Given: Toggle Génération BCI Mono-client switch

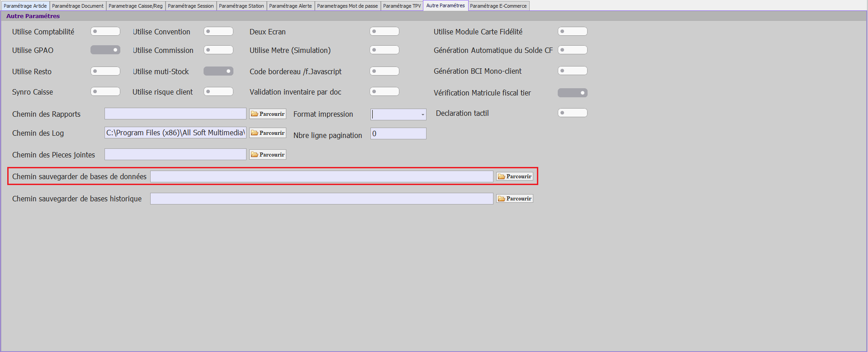Looking at the screenshot, I should tap(573, 71).
